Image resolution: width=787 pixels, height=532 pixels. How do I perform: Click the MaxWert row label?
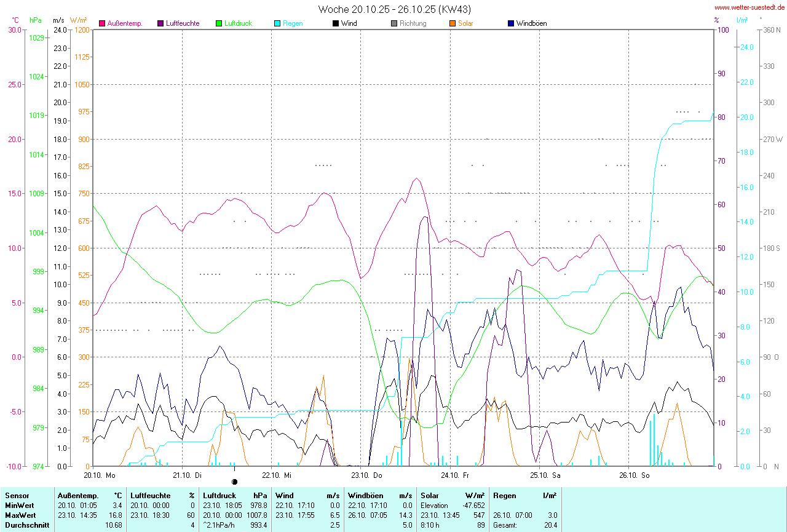[x=19, y=515]
